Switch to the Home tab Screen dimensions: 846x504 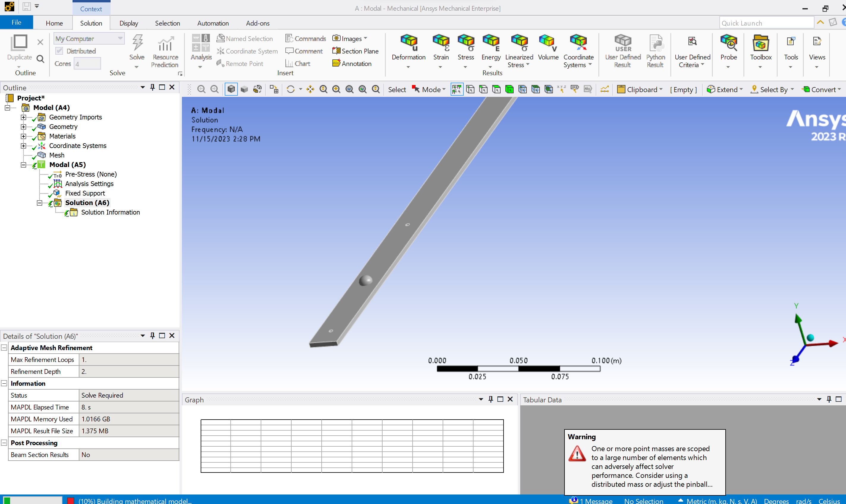(54, 23)
